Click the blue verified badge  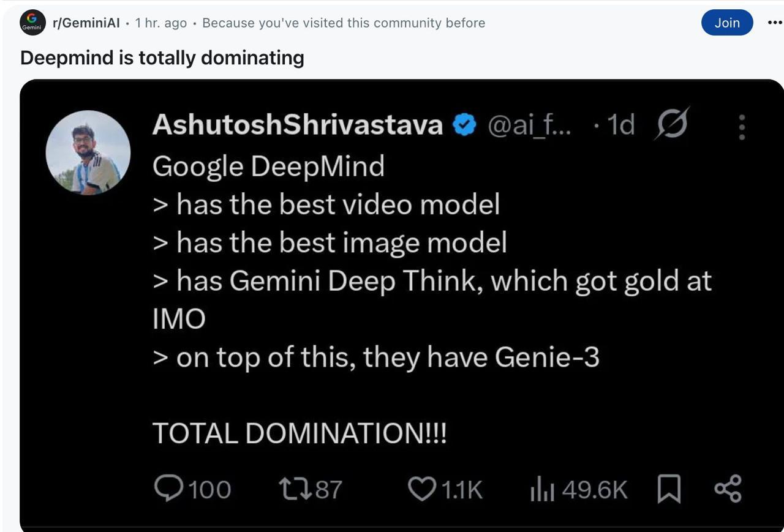pyautogui.click(x=464, y=126)
